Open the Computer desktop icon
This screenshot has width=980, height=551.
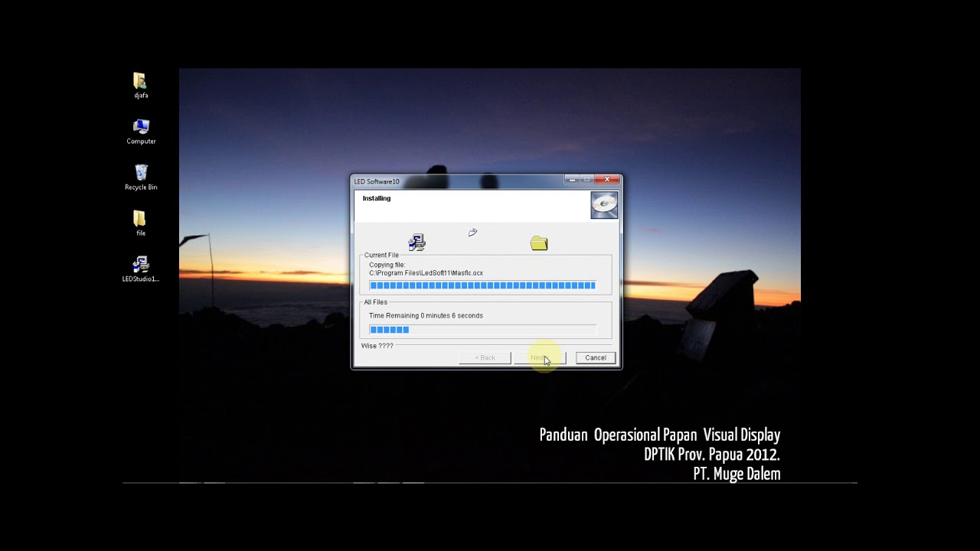pyautogui.click(x=141, y=132)
